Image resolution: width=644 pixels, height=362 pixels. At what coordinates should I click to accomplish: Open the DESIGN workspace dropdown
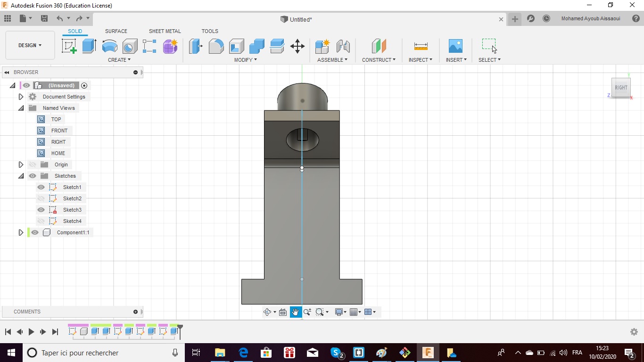point(30,45)
